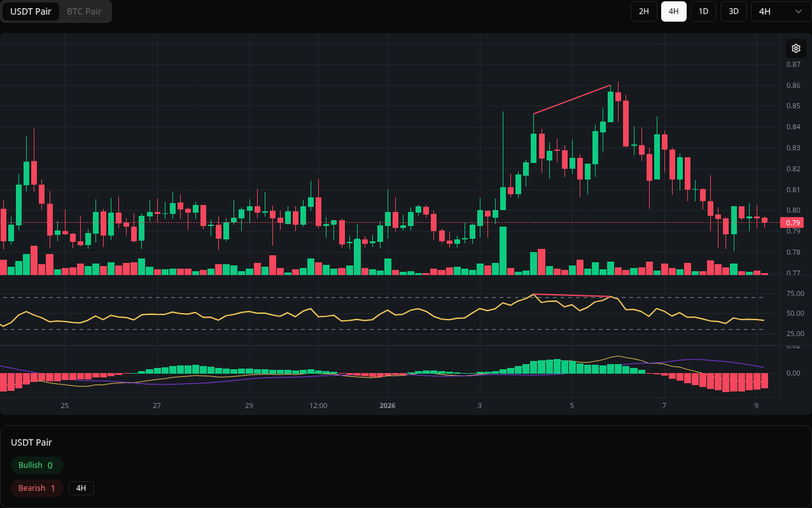Switch to the BTC Pair tab
Viewport: 812px width, 508px height.
83,12
